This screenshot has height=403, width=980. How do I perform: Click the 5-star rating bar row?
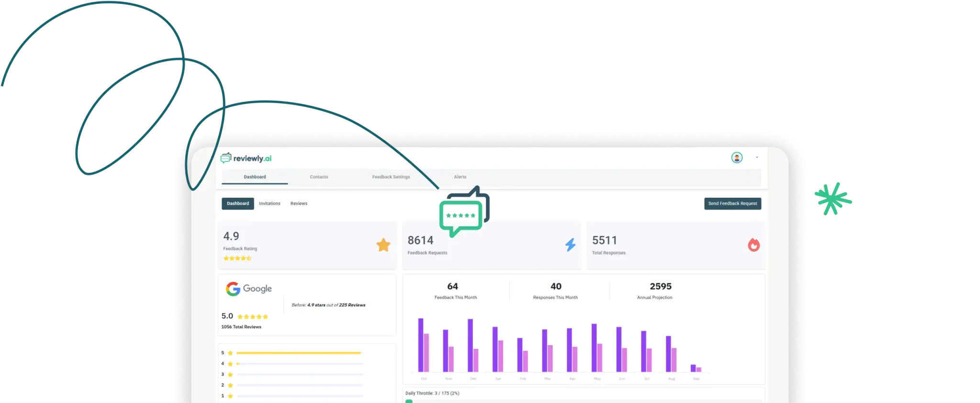point(292,353)
